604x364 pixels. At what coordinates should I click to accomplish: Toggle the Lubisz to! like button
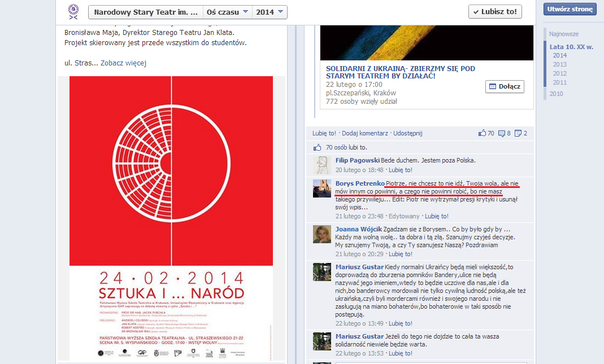pyautogui.click(x=495, y=11)
